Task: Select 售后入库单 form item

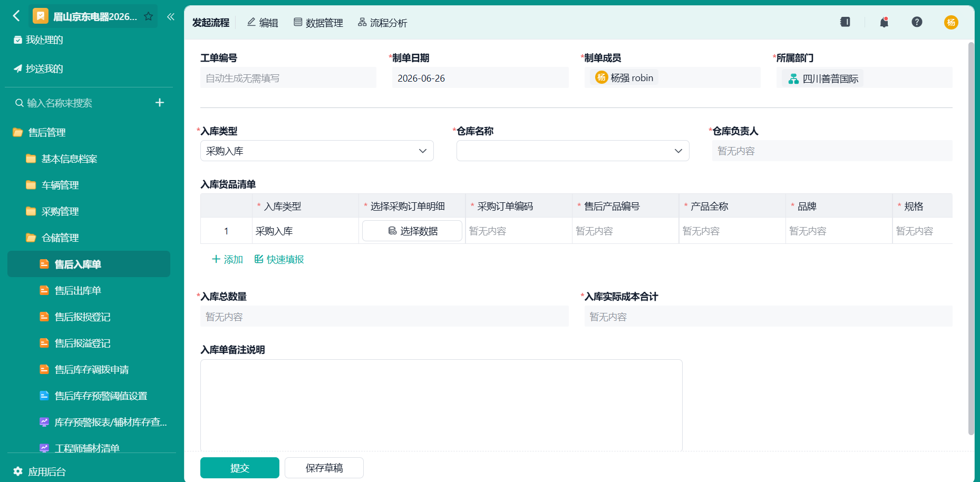Action: (x=89, y=264)
